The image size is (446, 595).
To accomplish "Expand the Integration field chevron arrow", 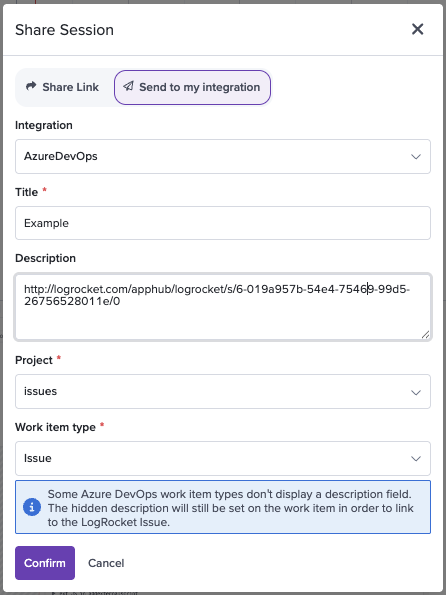I will coord(416,157).
